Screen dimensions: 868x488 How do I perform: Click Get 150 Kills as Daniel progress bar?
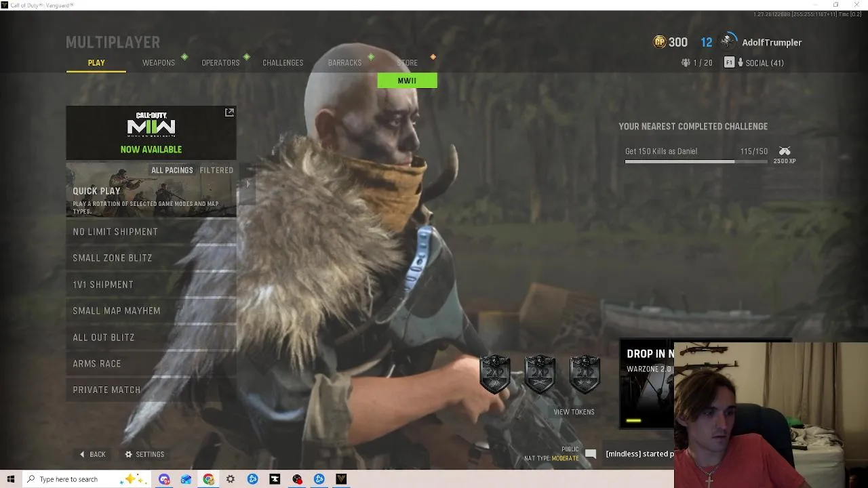click(696, 161)
